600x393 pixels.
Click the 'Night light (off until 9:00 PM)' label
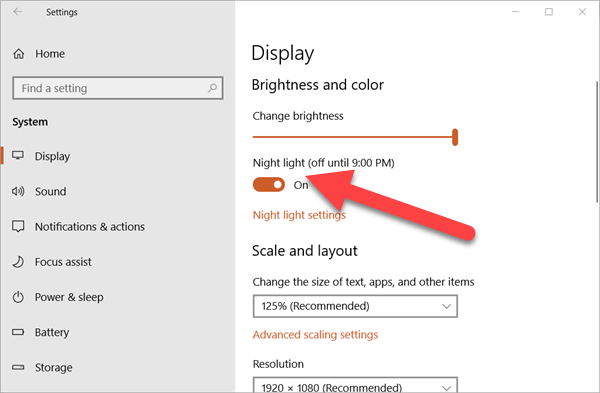[324, 163]
